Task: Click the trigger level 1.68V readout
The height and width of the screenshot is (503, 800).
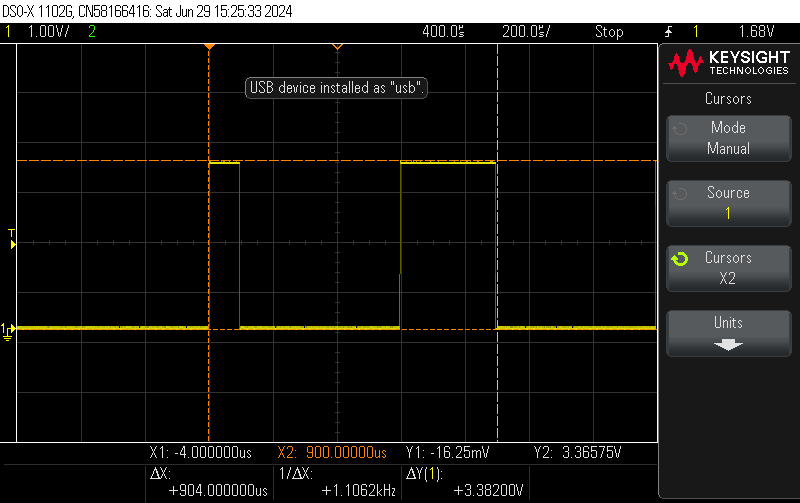Action: [x=756, y=32]
